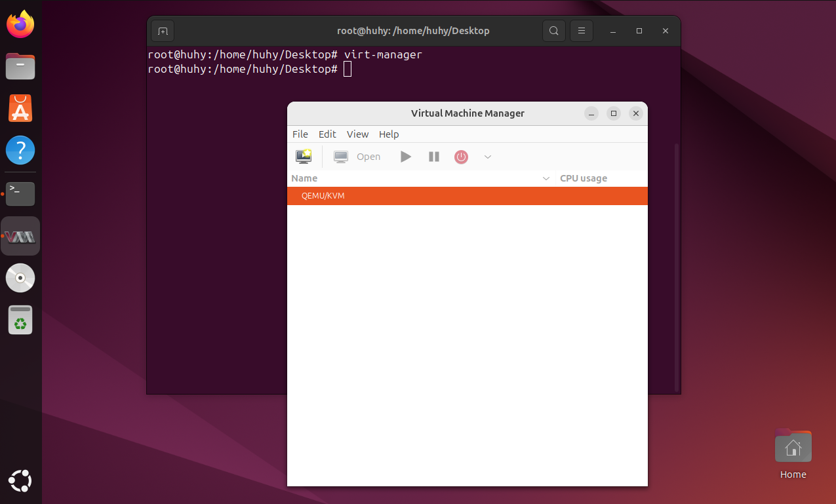Click the sort arrow in Name column
The image size is (836, 504).
coord(546,178)
